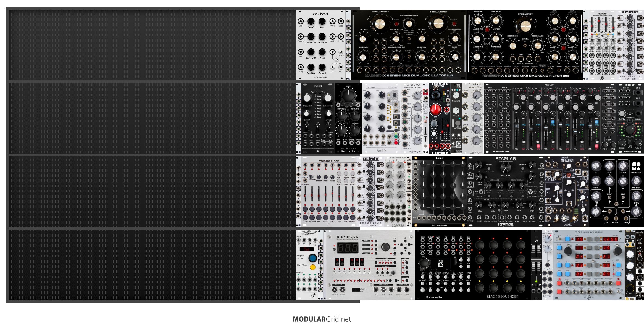Click the Station knob on the radio module
This screenshot has height=325, width=644.
pyautogui.click(x=456, y=95)
